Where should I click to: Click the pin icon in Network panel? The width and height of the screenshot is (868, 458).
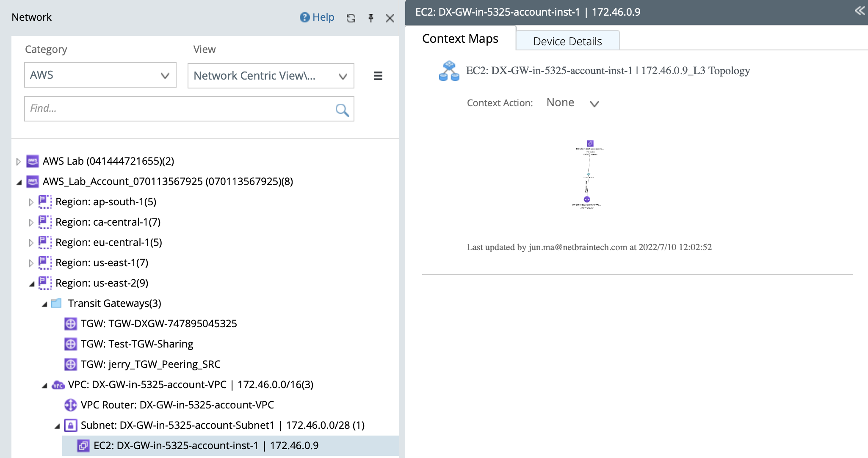370,18
